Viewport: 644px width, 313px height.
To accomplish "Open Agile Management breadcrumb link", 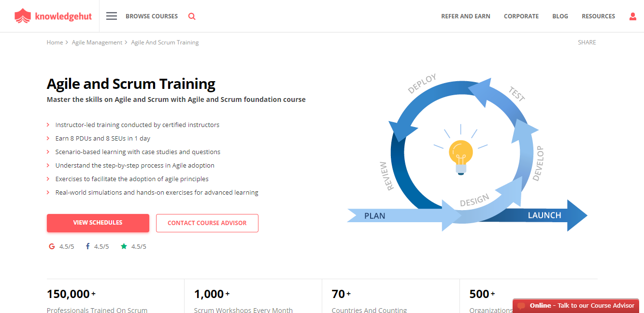I will coord(97,42).
